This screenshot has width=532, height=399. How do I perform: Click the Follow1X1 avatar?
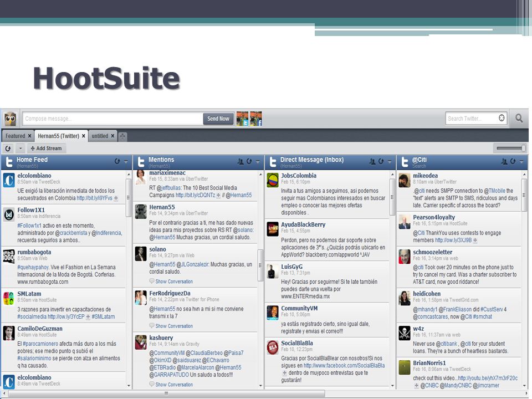click(9, 214)
